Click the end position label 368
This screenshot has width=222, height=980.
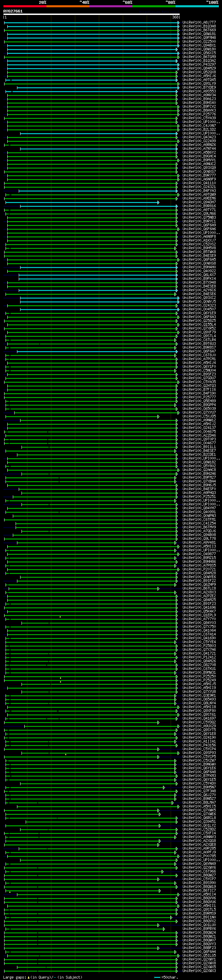175,17
